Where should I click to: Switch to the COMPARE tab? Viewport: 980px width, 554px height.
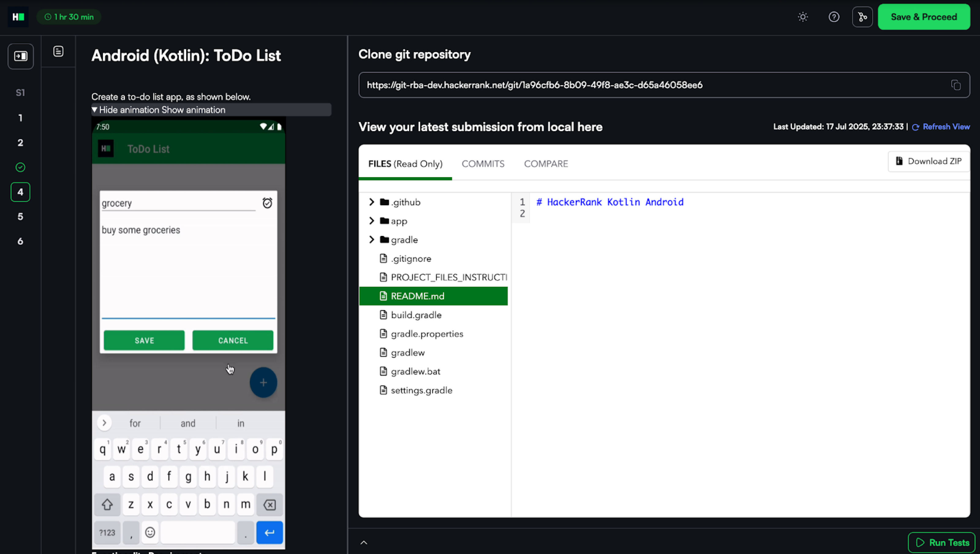pos(546,164)
